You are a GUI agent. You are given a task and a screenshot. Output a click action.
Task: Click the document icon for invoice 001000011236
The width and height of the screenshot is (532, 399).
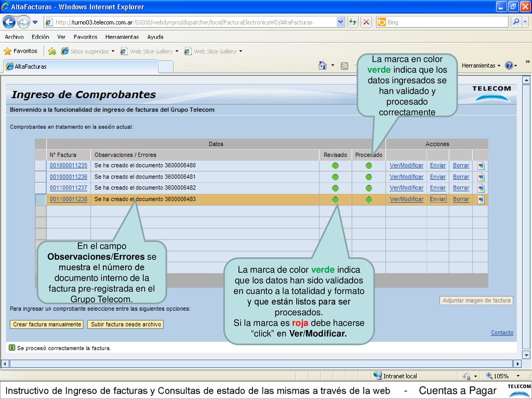[481, 177]
